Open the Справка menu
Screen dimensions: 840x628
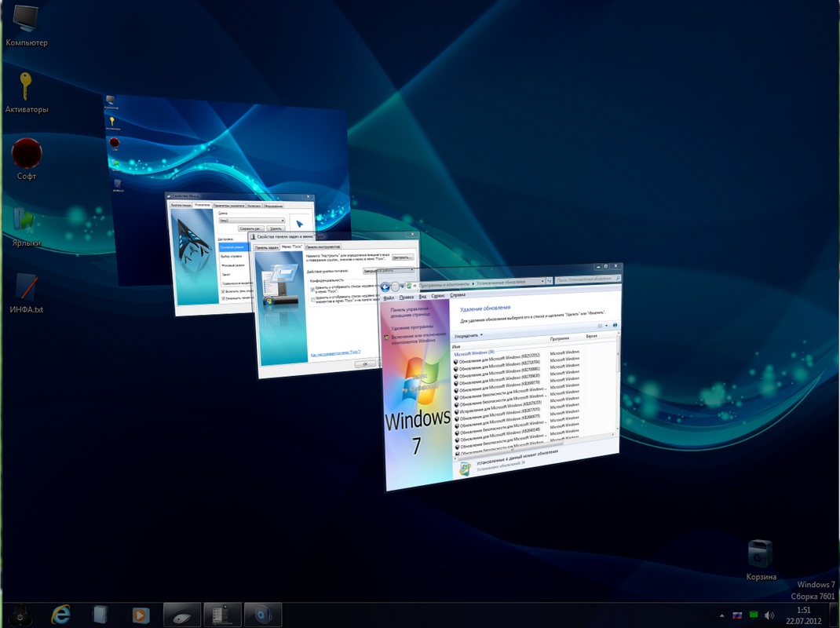coord(458,294)
